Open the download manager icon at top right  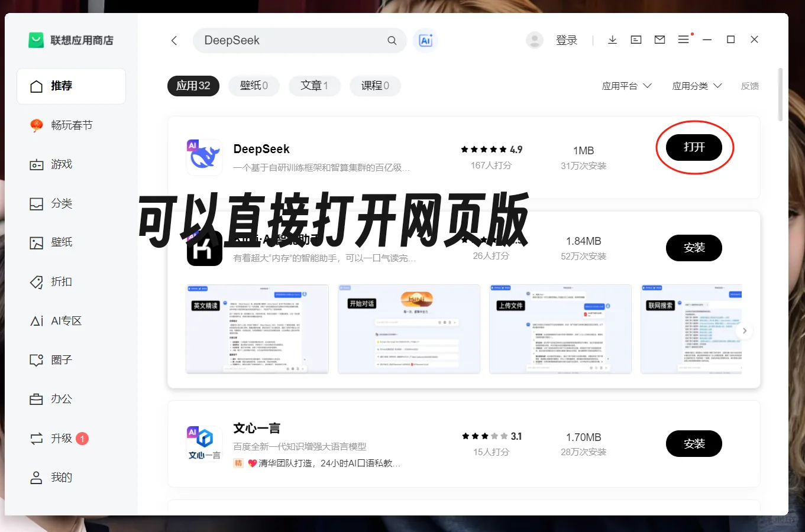click(x=612, y=40)
